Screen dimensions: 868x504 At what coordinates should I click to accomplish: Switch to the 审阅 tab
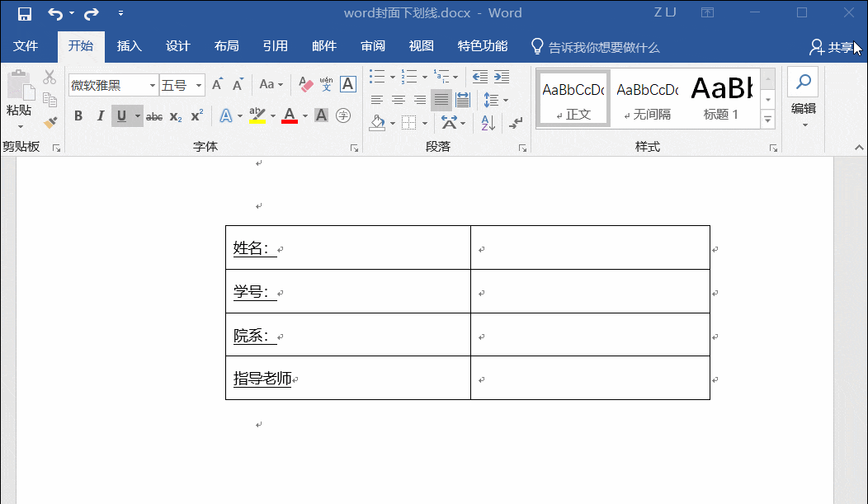(x=373, y=46)
